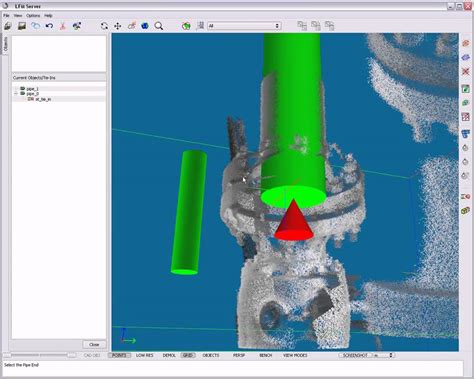The width and height of the screenshot is (474, 379).
Task: Select pipe_1 in the objects tree
Action: point(32,89)
